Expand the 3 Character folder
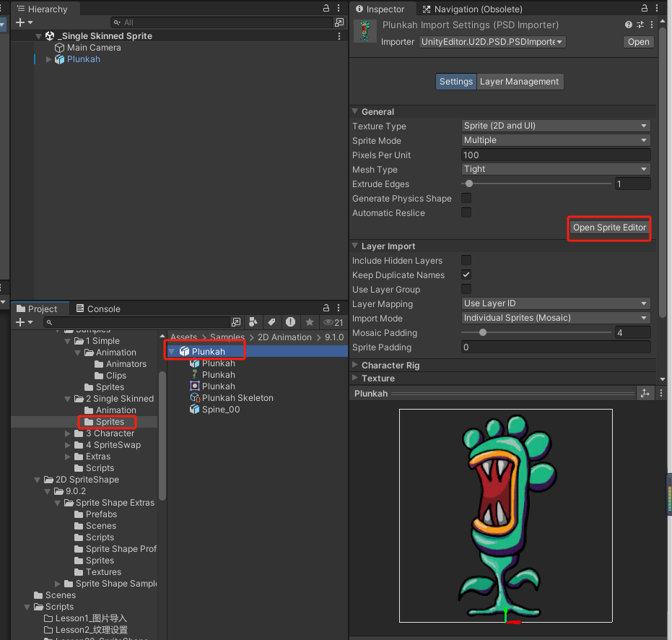The height and width of the screenshot is (640, 672). coord(68,433)
